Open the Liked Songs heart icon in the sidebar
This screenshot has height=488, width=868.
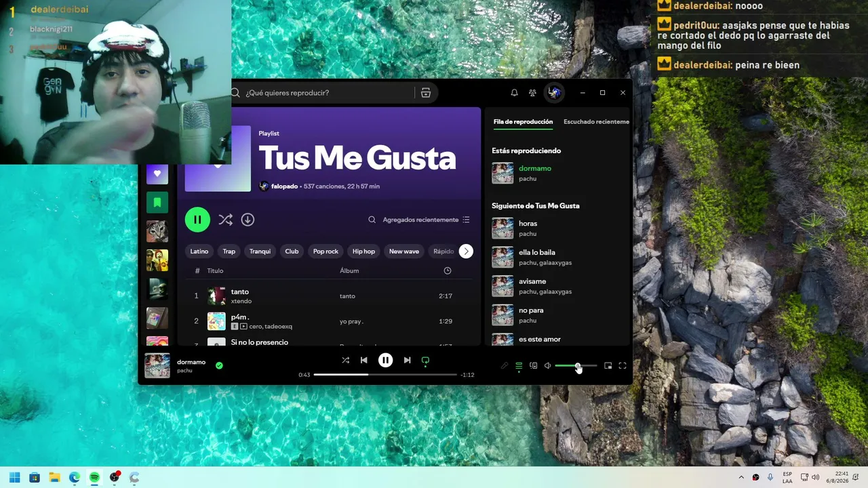[157, 174]
